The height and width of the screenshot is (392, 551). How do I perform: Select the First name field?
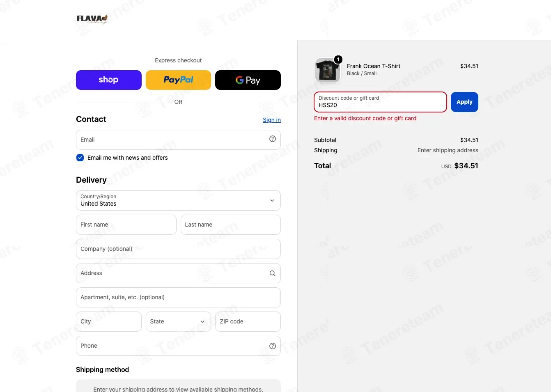126,225
